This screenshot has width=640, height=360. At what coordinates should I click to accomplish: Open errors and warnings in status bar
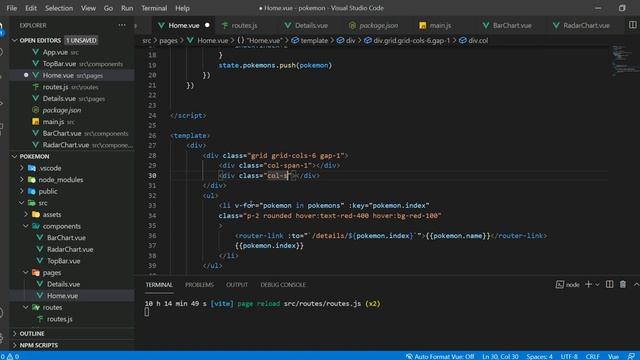[x=10, y=356]
